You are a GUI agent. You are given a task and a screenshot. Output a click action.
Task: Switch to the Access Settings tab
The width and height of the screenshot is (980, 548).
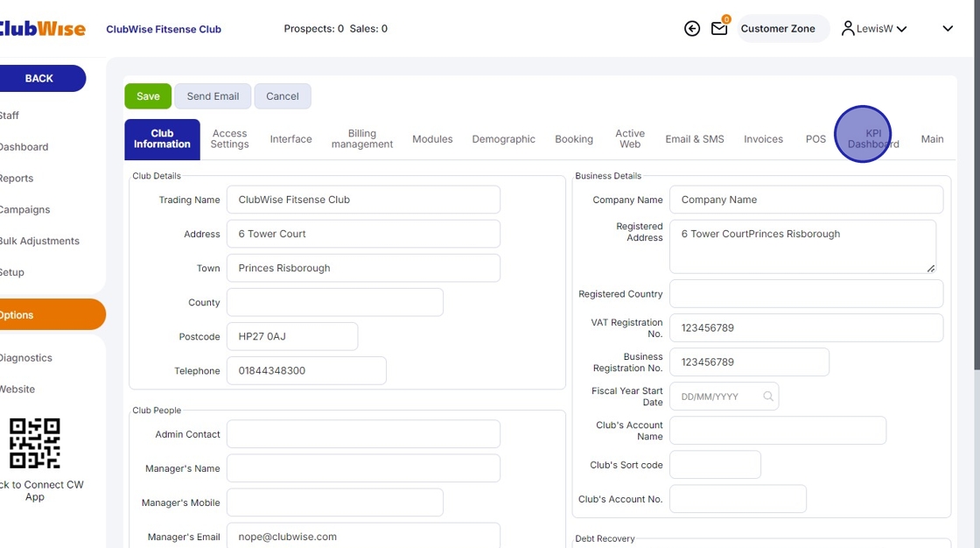click(229, 139)
